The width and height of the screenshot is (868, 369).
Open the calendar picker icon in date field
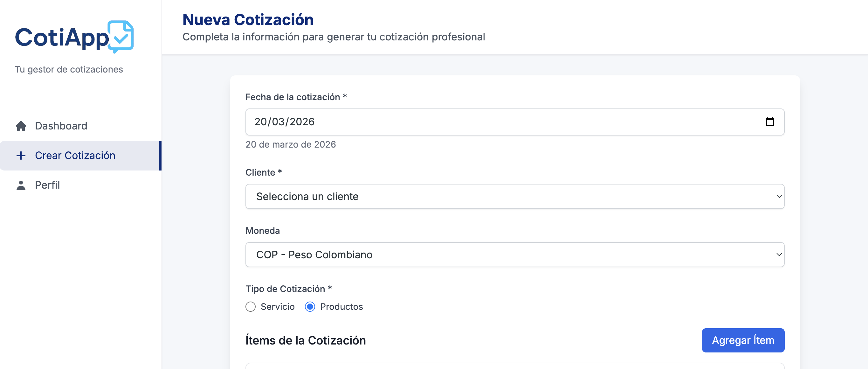point(770,122)
